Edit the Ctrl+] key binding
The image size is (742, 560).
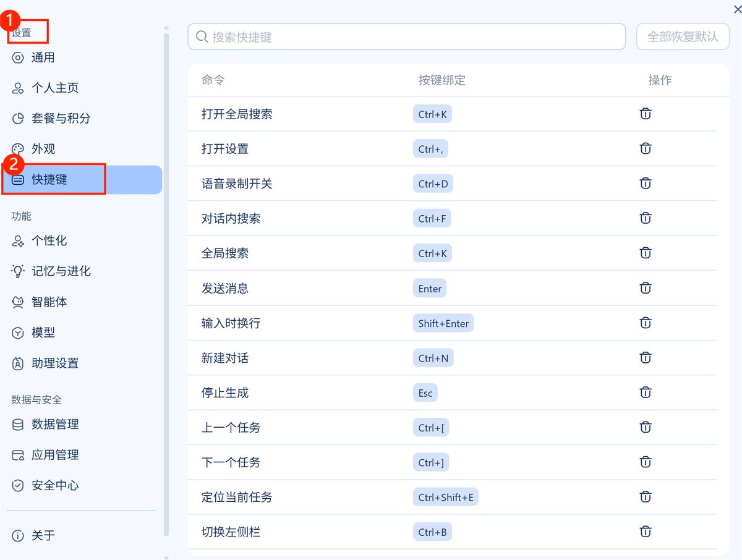coord(431,462)
